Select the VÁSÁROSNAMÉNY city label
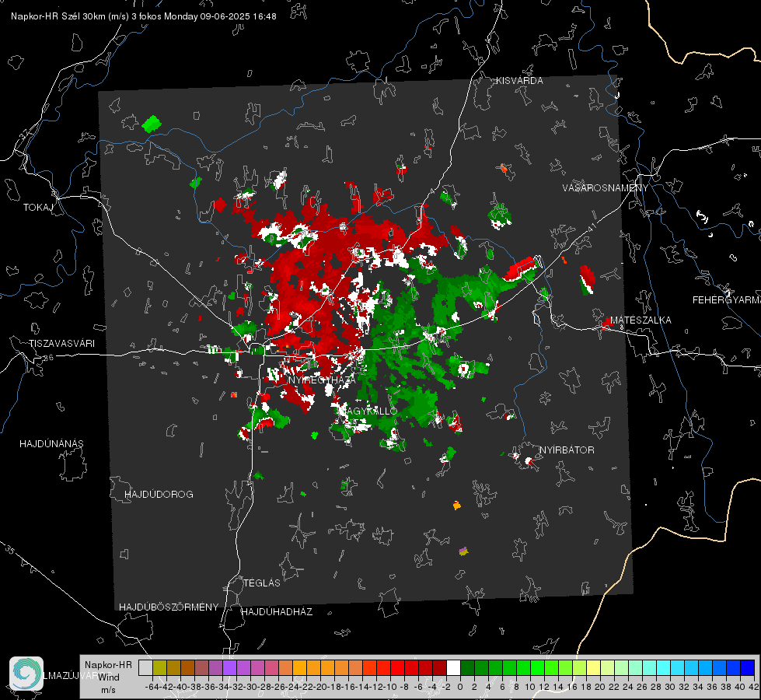761x700 pixels. coord(606,188)
